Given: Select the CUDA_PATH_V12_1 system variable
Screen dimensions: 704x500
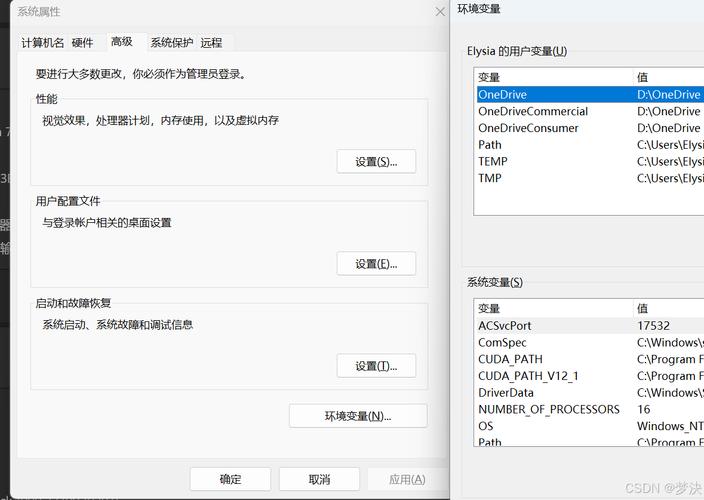Looking at the screenshot, I should point(590,376).
